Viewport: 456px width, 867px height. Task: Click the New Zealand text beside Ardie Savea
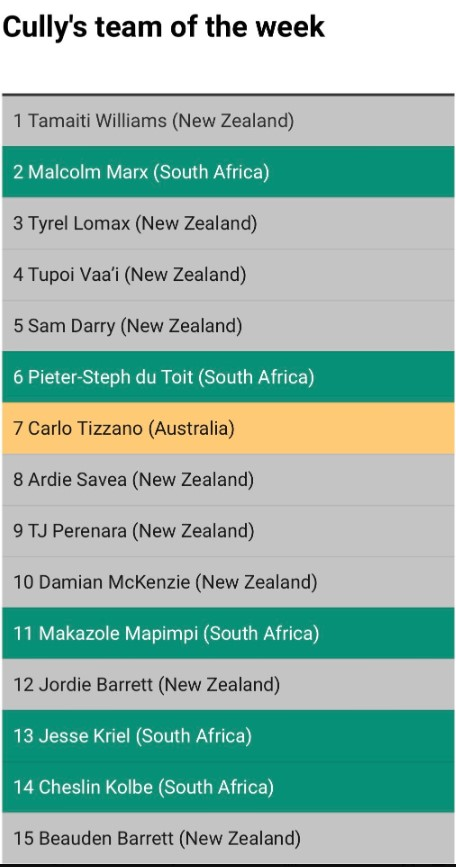tap(193, 480)
